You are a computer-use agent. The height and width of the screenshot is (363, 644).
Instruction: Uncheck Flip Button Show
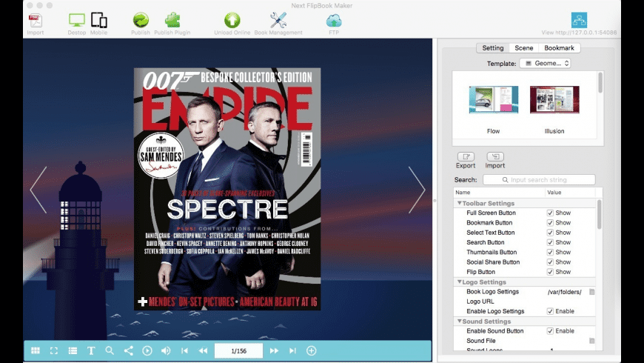click(x=550, y=272)
